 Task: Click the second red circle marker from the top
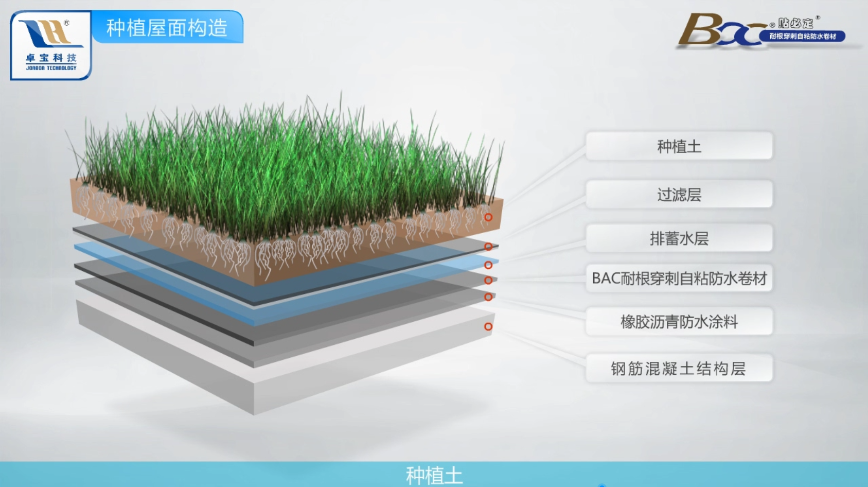pos(488,247)
